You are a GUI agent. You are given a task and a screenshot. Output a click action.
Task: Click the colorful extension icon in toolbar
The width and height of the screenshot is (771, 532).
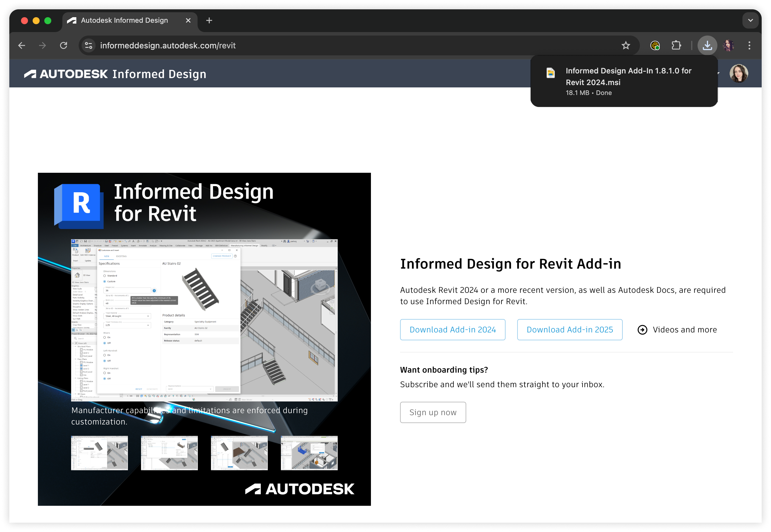[x=655, y=45]
